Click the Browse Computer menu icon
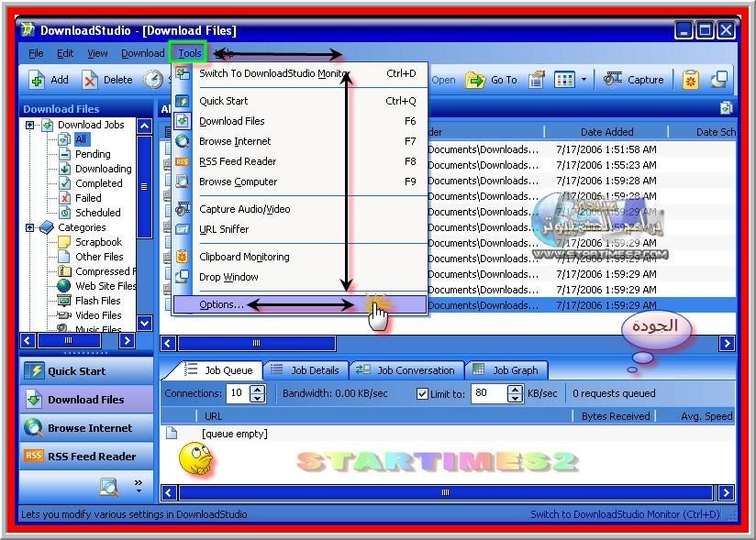The image size is (756, 540). [x=183, y=182]
